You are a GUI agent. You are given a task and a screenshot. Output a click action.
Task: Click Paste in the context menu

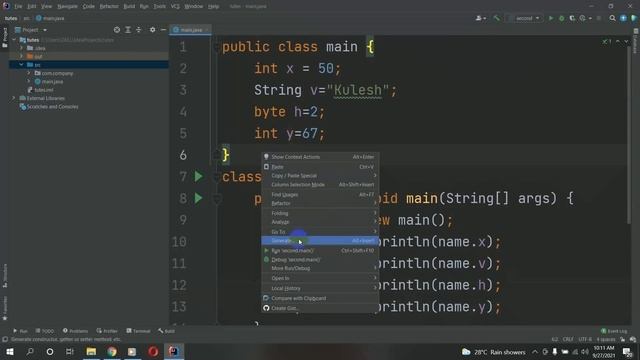pos(320,167)
